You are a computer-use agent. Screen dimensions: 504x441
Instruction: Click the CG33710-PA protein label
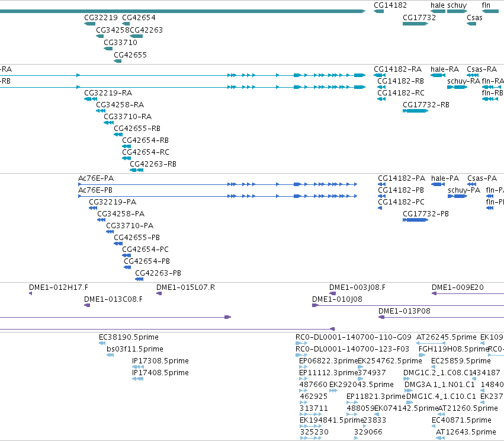click(130, 226)
